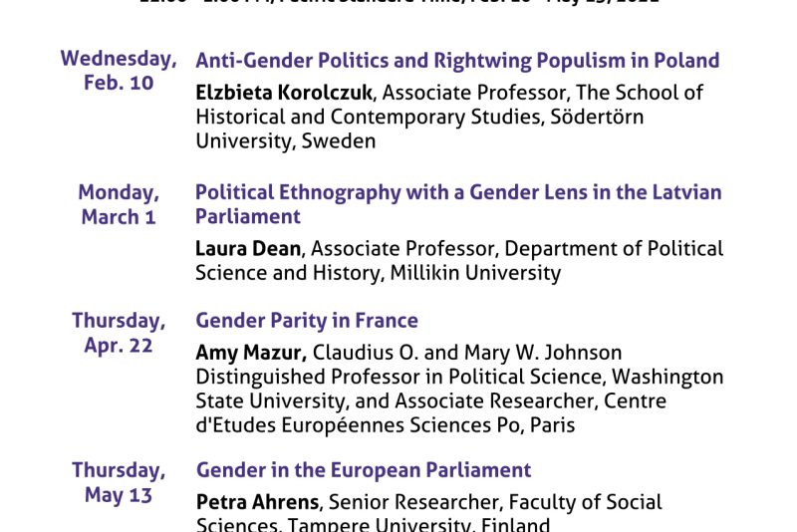Select the Thursday, Apr. 22 date
Screen dimensions: 797x532
[119, 333]
